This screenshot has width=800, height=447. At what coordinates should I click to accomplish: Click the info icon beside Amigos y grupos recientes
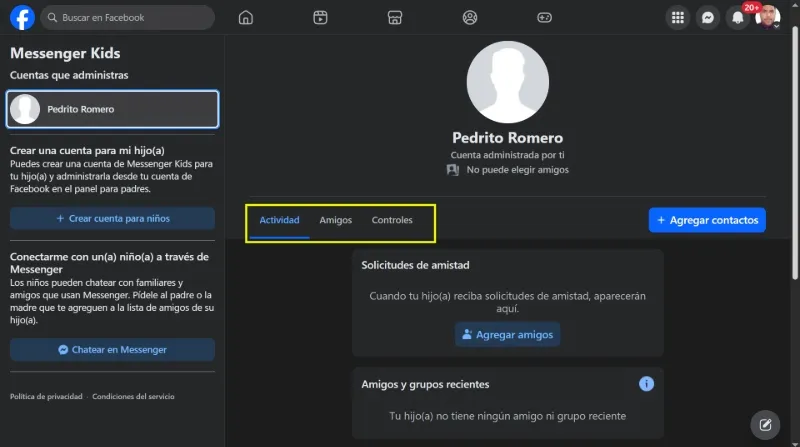(646, 384)
